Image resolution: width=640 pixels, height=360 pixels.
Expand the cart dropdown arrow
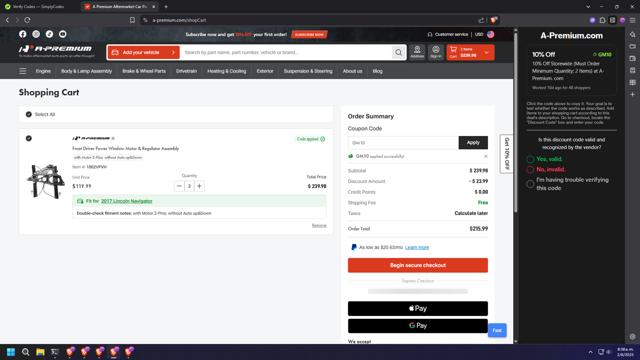coord(487,53)
